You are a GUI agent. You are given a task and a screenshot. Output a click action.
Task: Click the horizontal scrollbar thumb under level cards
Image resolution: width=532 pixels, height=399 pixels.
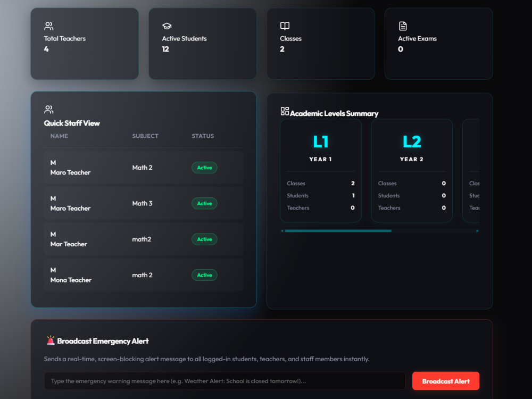(338, 231)
